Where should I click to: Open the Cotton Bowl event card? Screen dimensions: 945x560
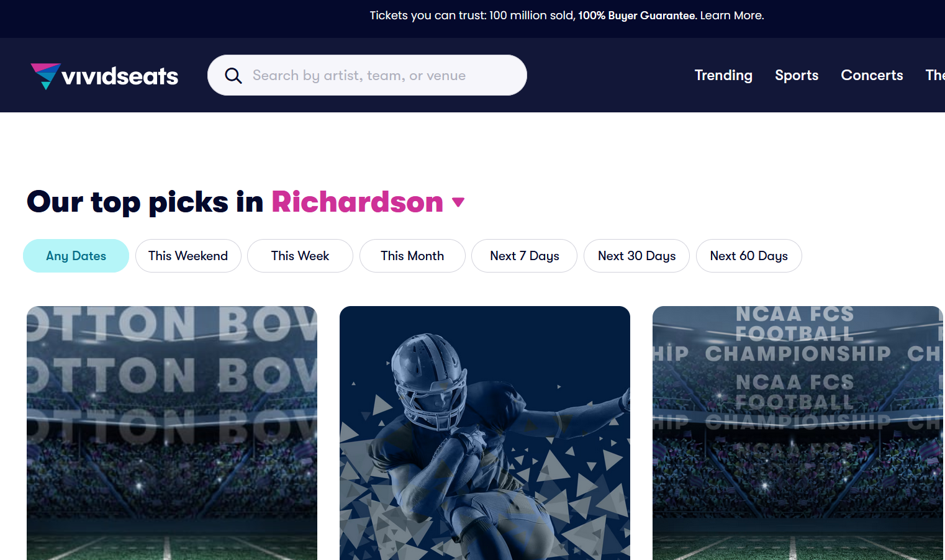pos(172,433)
